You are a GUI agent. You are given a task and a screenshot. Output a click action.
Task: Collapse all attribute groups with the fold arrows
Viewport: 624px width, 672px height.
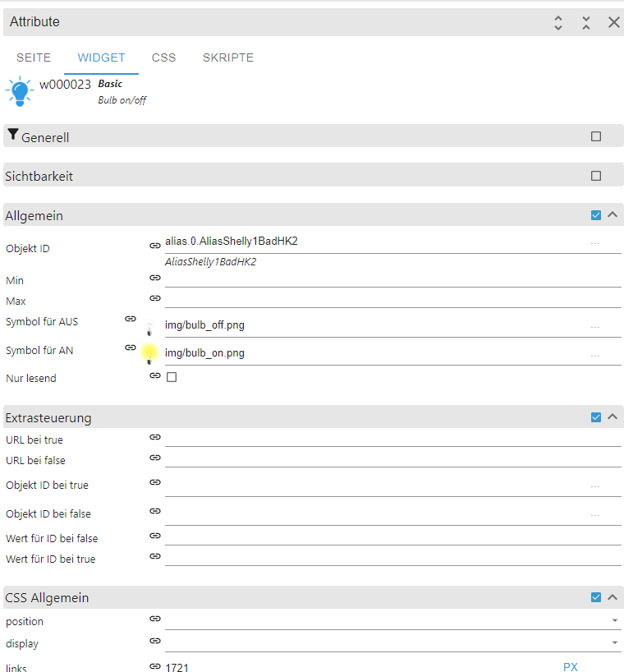point(586,23)
